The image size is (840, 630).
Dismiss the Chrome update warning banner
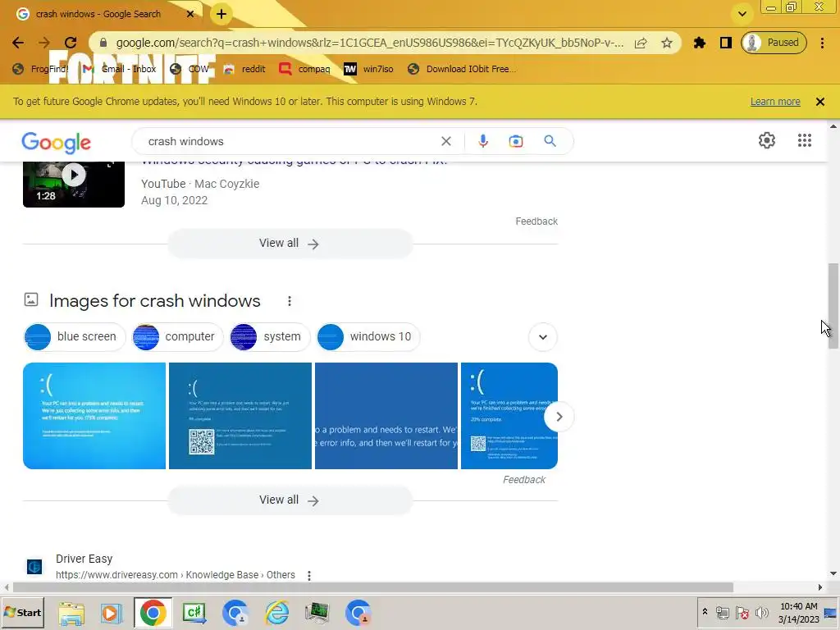(x=820, y=102)
